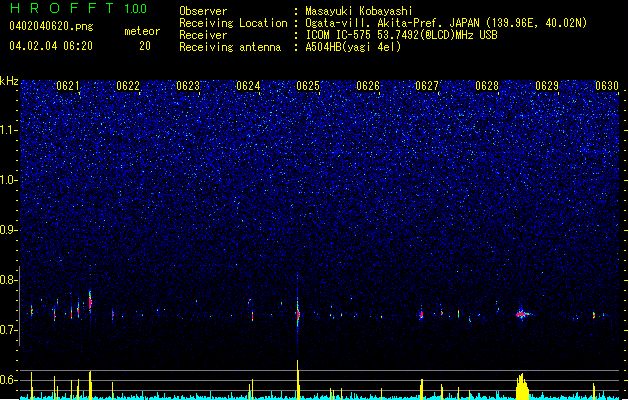Click the Receiving Location label

pos(233,23)
